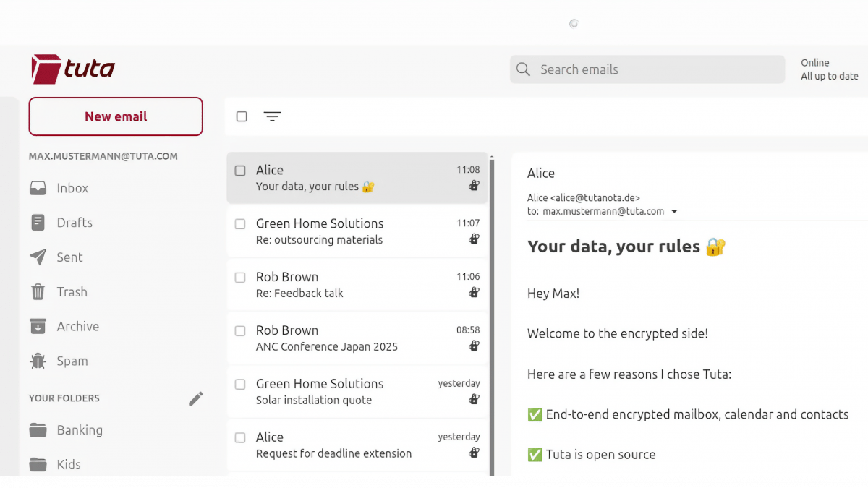Check the Green Home Solutions outsourcing email

coord(240,224)
